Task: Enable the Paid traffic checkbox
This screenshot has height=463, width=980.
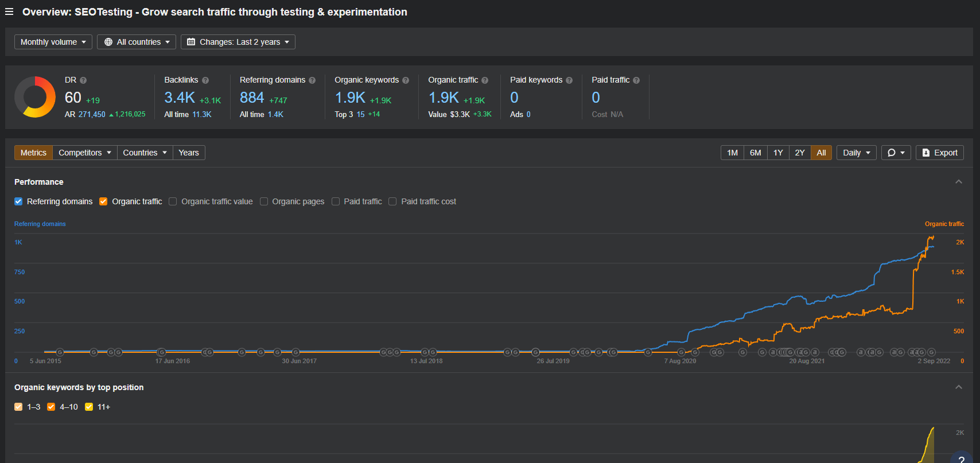Action: coord(336,201)
